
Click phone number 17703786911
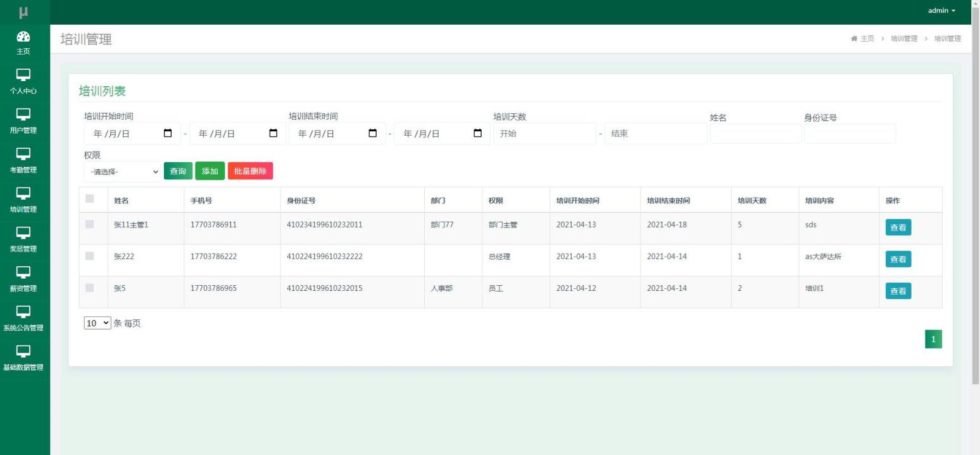(x=214, y=224)
